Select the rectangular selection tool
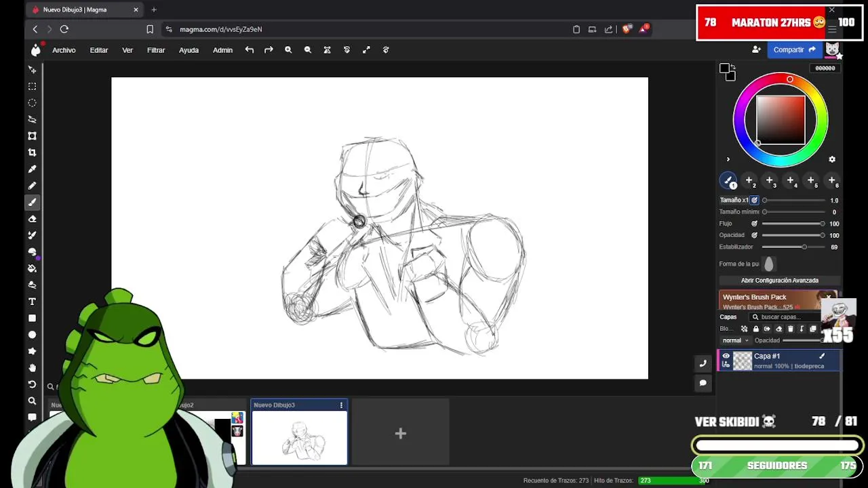Screen dimensions: 868x488 (32, 86)
